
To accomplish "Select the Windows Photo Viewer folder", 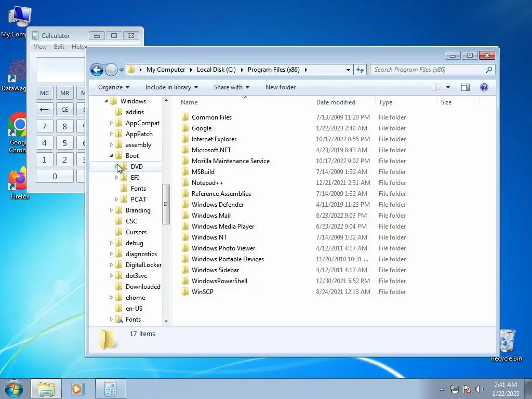I will pyautogui.click(x=223, y=248).
